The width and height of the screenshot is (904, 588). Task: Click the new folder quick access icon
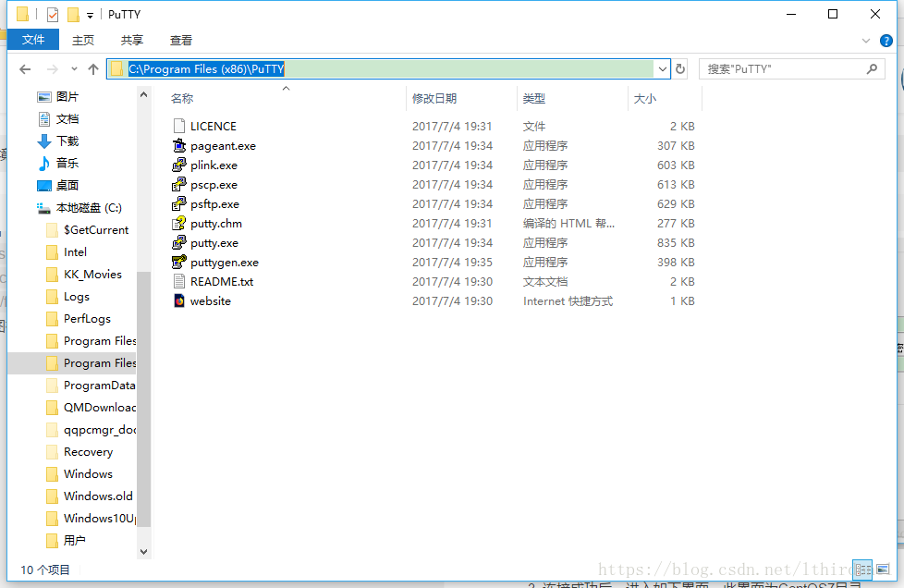coord(73,15)
